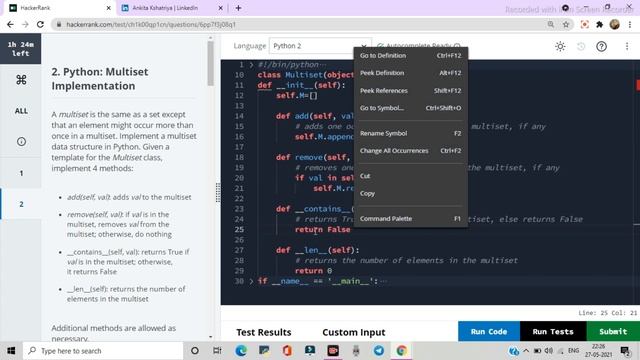The height and width of the screenshot is (360, 640).
Task: Select question 2 in the sidebar
Action: click(21, 204)
